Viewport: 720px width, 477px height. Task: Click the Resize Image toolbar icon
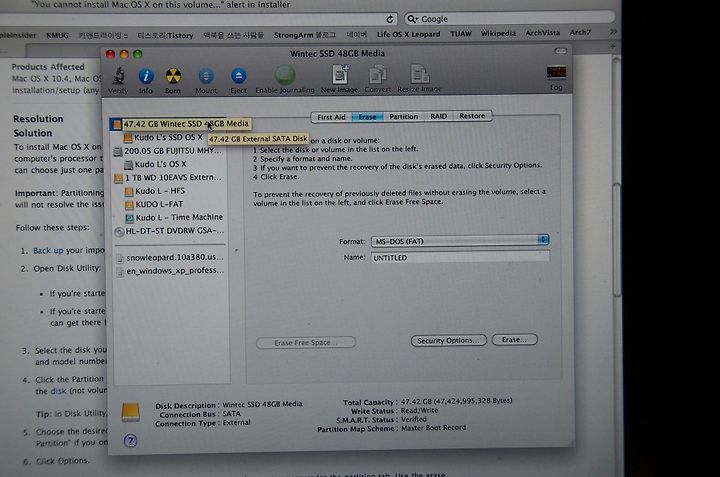click(420, 74)
